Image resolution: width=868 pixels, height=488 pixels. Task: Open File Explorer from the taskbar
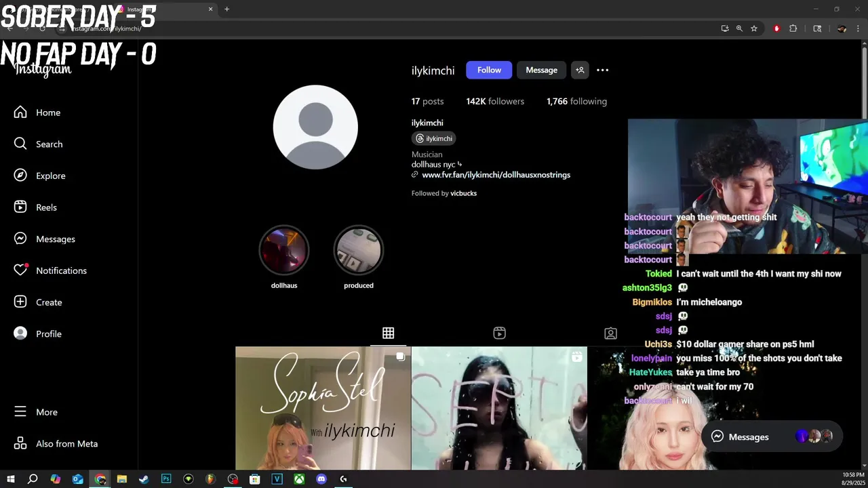(122, 479)
